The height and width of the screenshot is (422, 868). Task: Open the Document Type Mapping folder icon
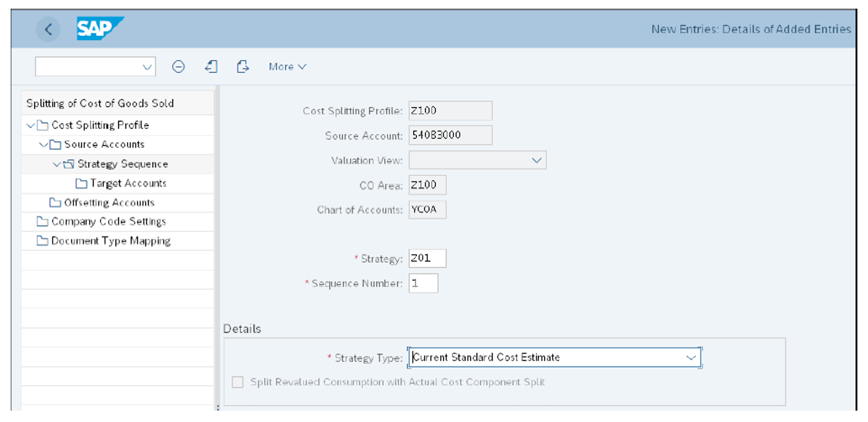coord(43,240)
